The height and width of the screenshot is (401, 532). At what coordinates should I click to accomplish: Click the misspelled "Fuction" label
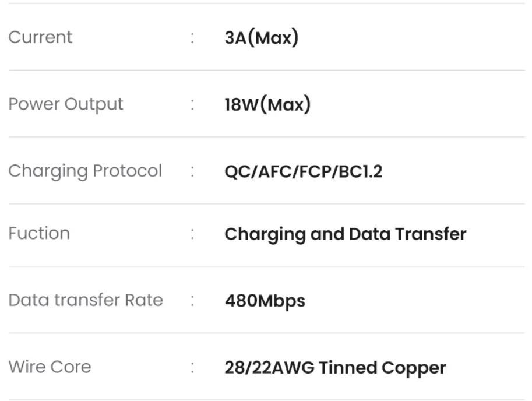39,233
